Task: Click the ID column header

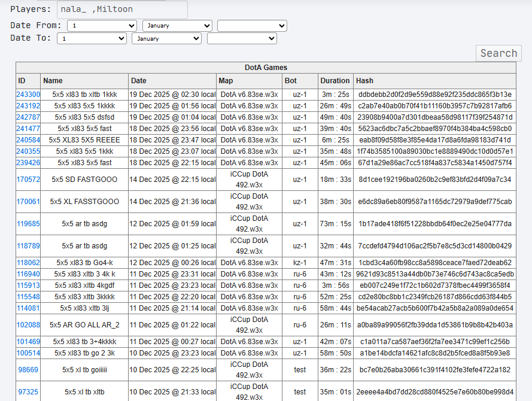Action: tap(28, 81)
